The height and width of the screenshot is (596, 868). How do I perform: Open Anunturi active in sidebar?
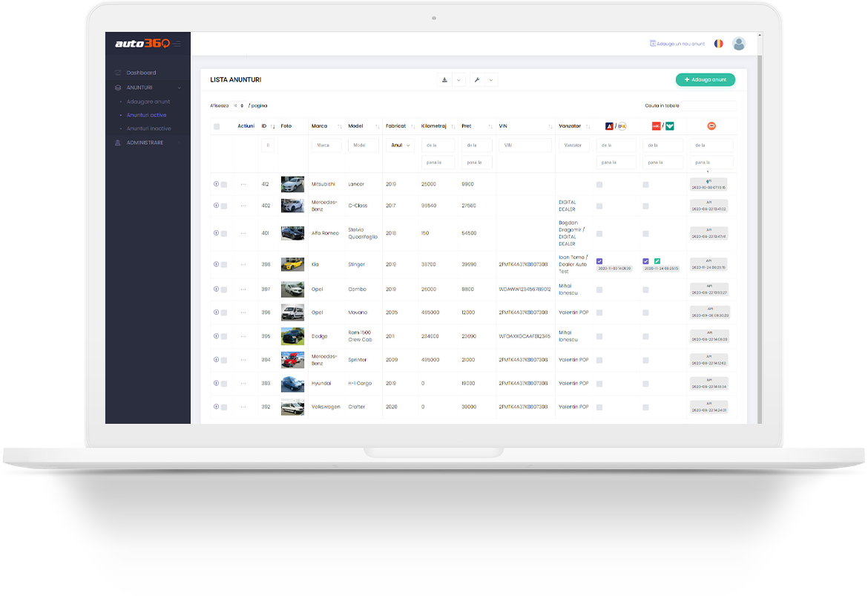[x=147, y=115]
